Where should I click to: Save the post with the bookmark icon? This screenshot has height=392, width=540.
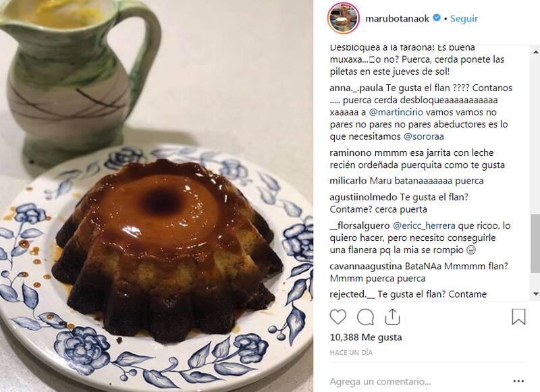518,316
